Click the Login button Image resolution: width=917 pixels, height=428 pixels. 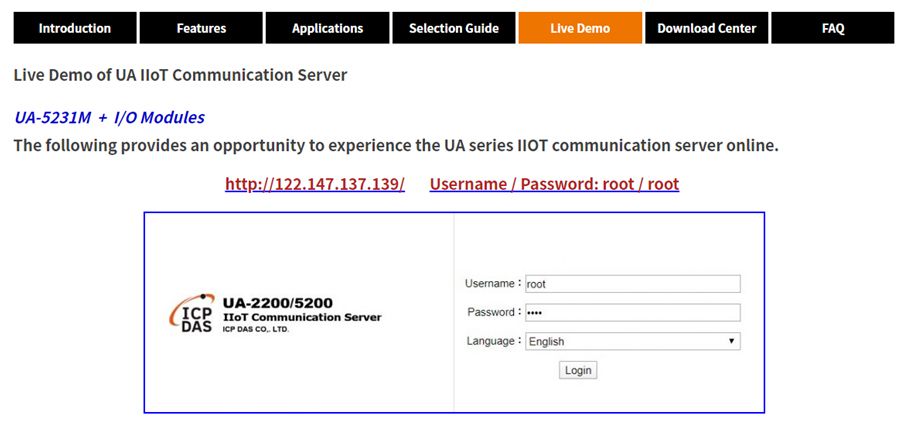pyautogui.click(x=578, y=370)
